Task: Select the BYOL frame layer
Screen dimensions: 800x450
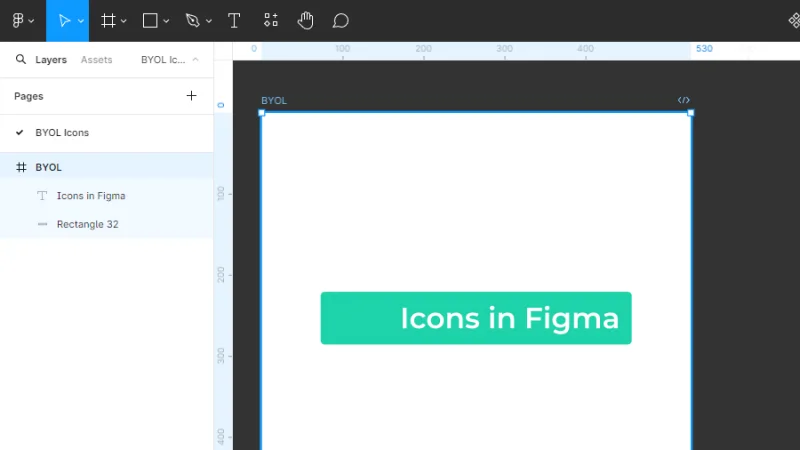Action: coord(107,167)
